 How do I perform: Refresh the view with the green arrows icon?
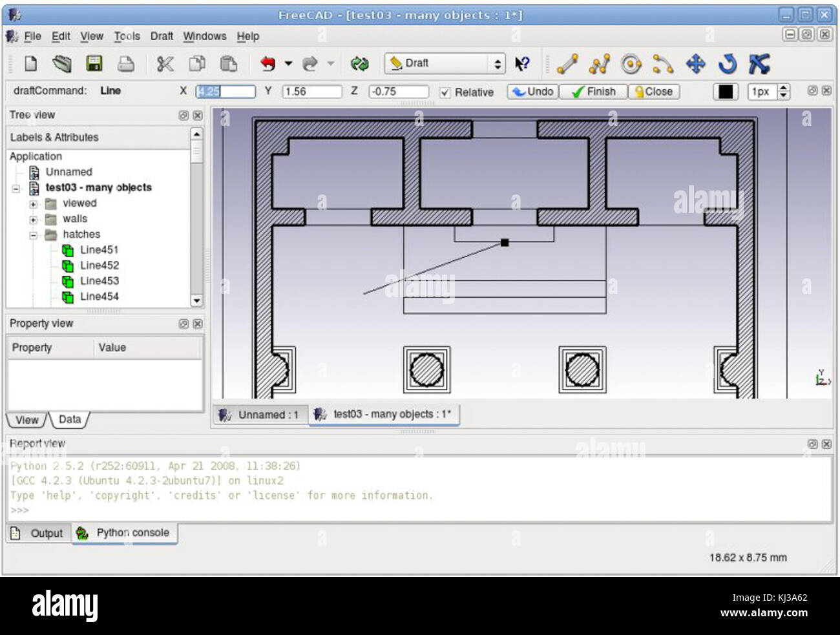[x=359, y=63]
